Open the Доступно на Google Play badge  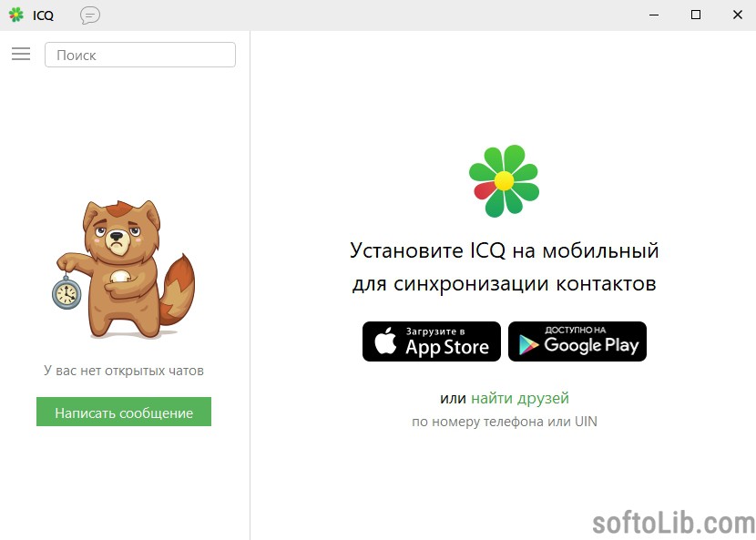point(577,341)
